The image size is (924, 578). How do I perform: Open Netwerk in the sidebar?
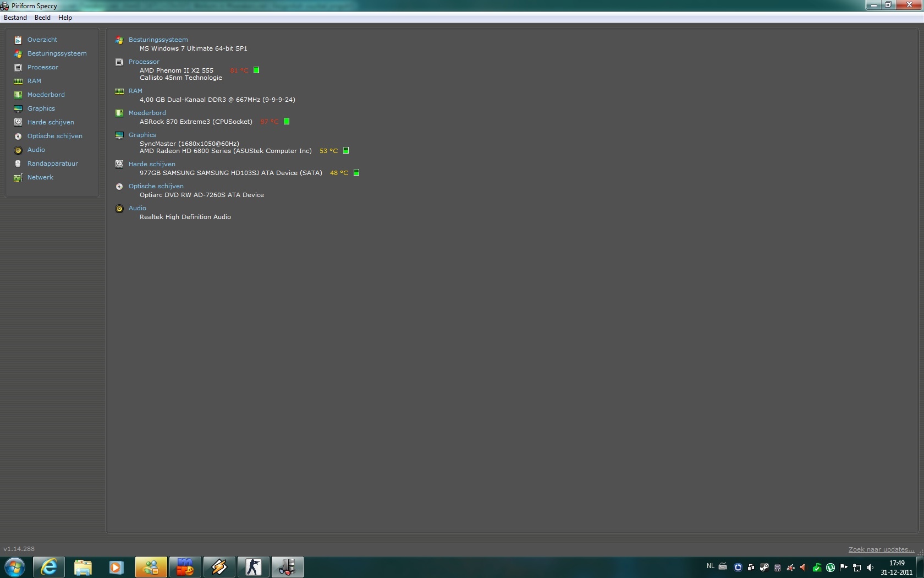point(40,177)
